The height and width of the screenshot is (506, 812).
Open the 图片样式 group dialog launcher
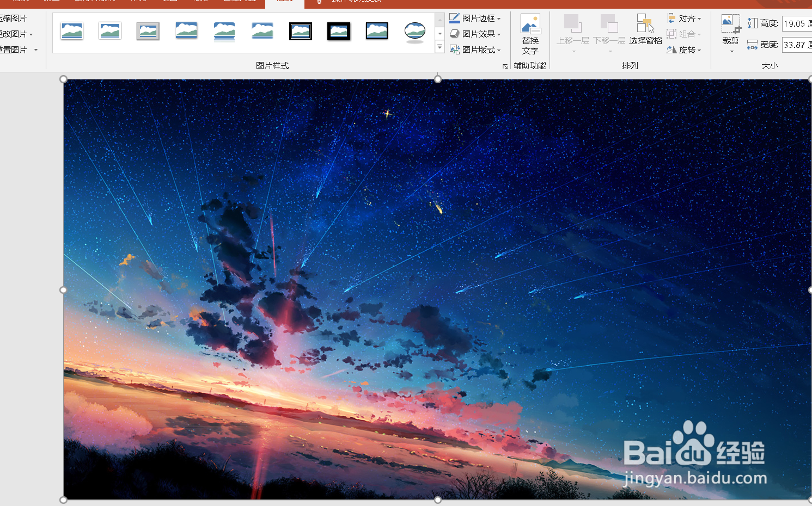coord(505,66)
